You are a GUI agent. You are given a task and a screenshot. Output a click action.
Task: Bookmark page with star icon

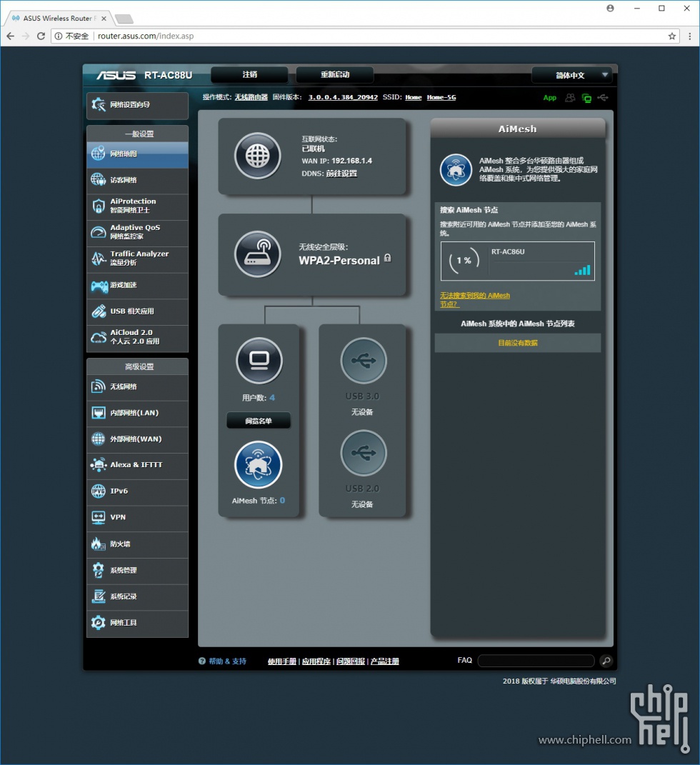pyautogui.click(x=671, y=36)
